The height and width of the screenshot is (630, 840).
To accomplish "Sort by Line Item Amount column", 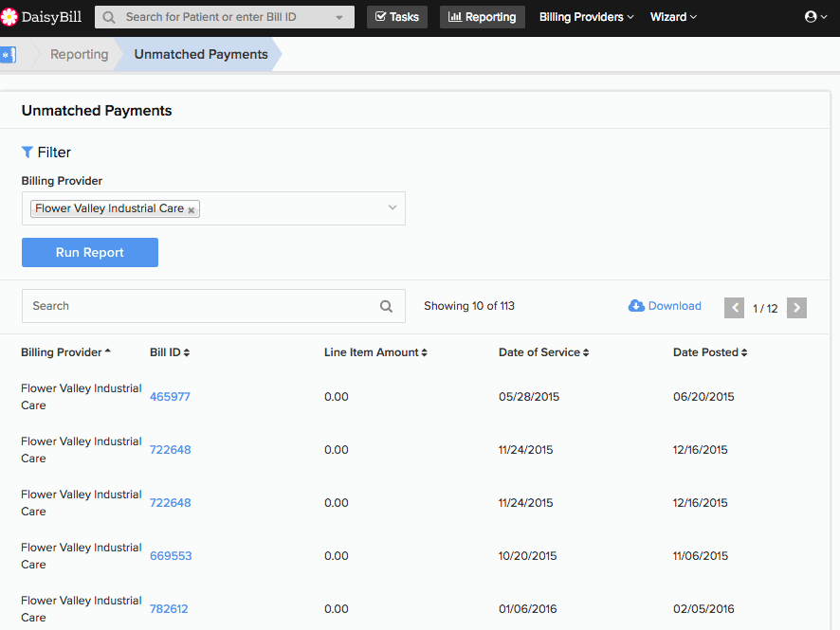I will pyautogui.click(x=375, y=352).
